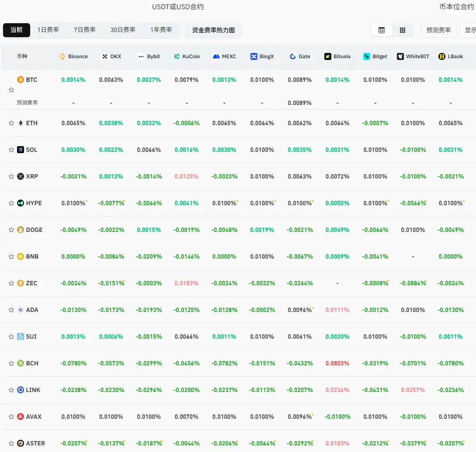
Task: Click the HYPE coin icon
Action: 21,203
